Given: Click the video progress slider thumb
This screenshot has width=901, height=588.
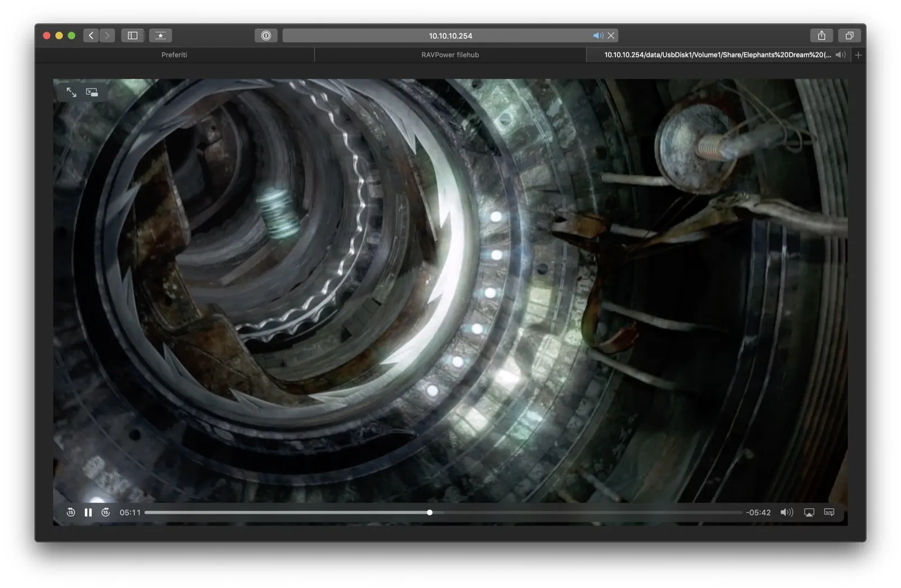Looking at the screenshot, I should (x=430, y=513).
